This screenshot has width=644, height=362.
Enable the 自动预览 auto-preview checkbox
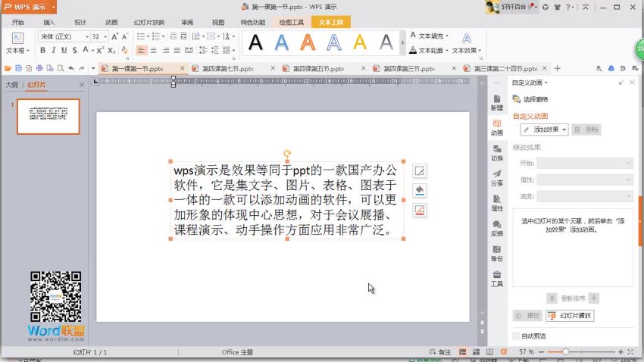point(516,335)
